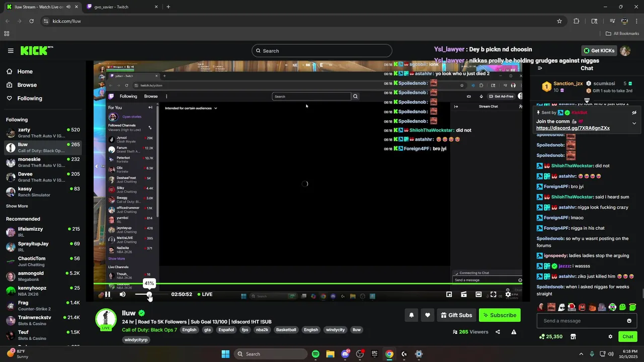The image size is (644, 362).
Task: Expand Following list with Show More
Action: (x=17, y=206)
